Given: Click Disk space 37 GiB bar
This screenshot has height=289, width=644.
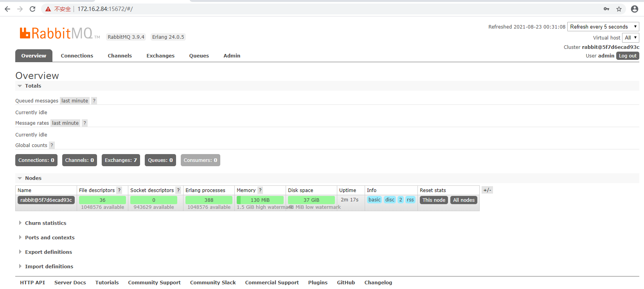Looking at the screenshot, I should [x=311, y=200].
